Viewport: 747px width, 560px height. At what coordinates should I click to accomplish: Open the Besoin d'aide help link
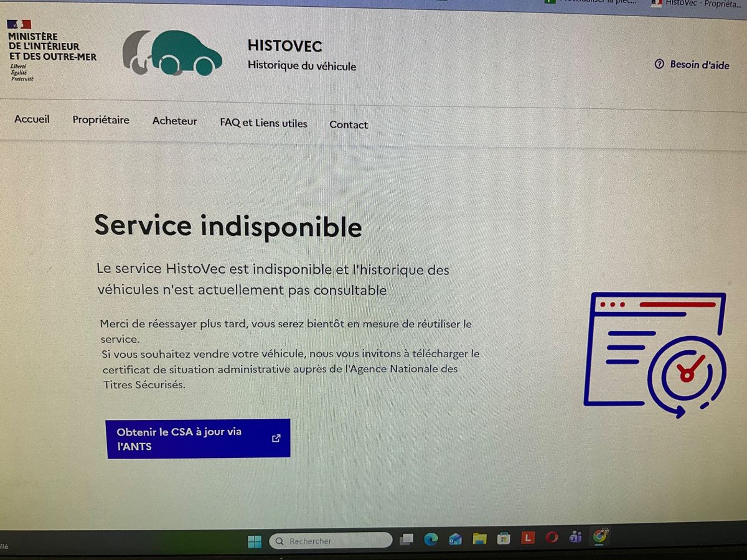(x=692, y=64)
